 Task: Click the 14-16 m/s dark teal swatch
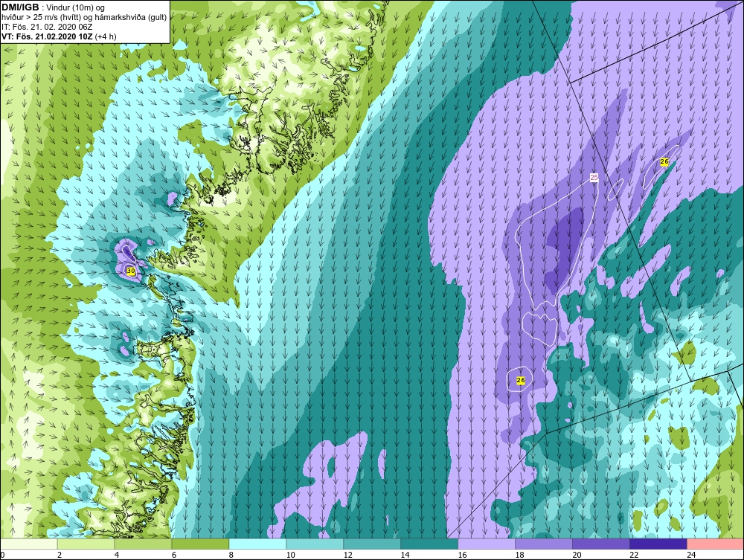click(429, 544)
